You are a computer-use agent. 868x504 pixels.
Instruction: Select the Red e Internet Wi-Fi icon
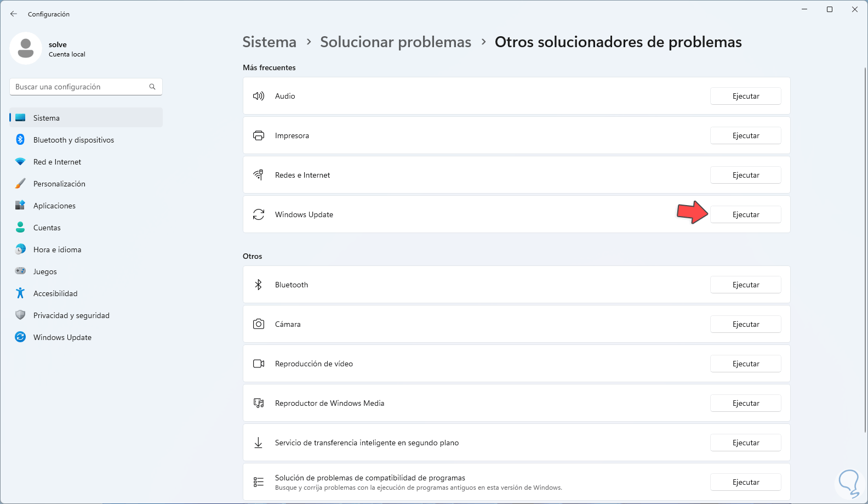tap(20, 162)
